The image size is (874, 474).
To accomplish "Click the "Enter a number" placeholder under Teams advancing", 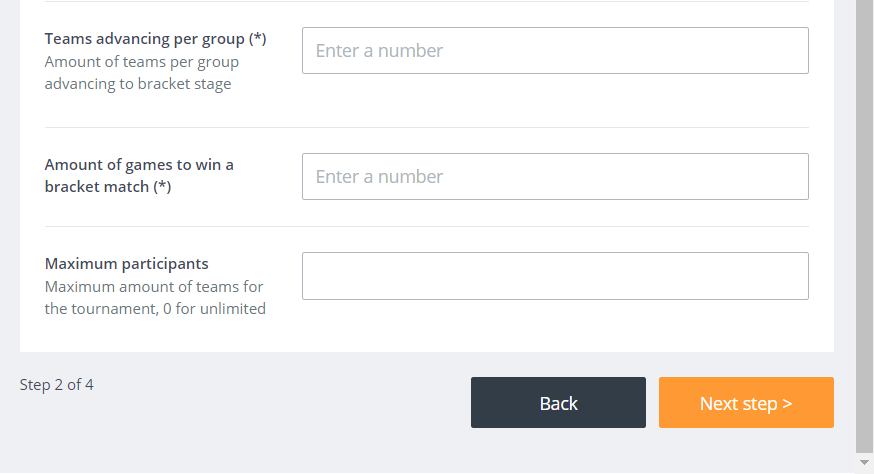I will tap(379, 50).
